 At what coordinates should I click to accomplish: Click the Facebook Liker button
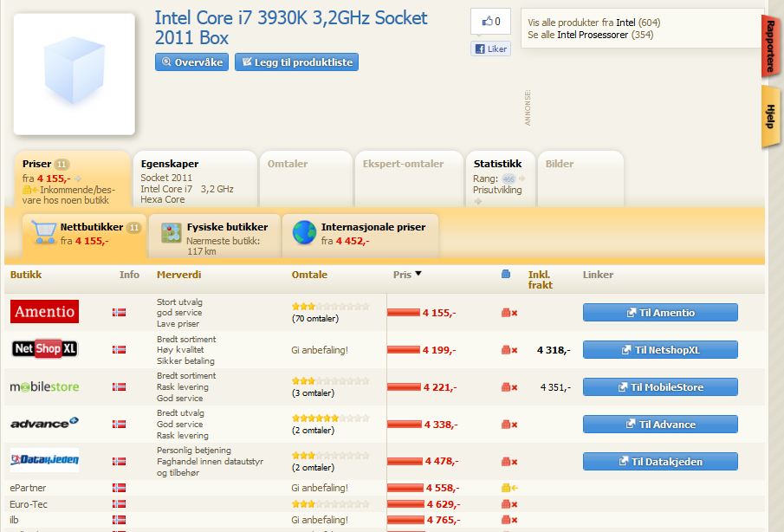(x=490, y=49)
